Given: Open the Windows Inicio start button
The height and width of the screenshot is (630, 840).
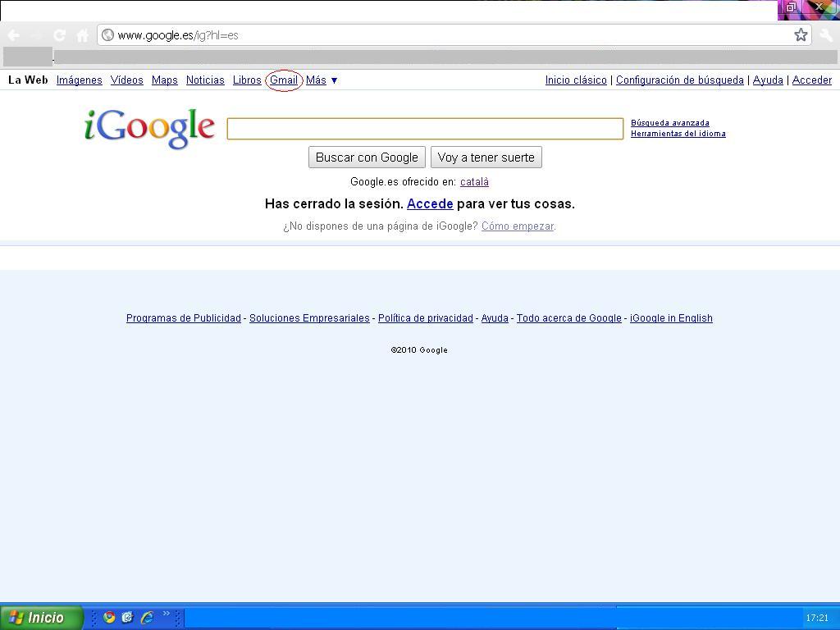Looking at the screenshot, I should pyautogui.click(x=42, y=617).
